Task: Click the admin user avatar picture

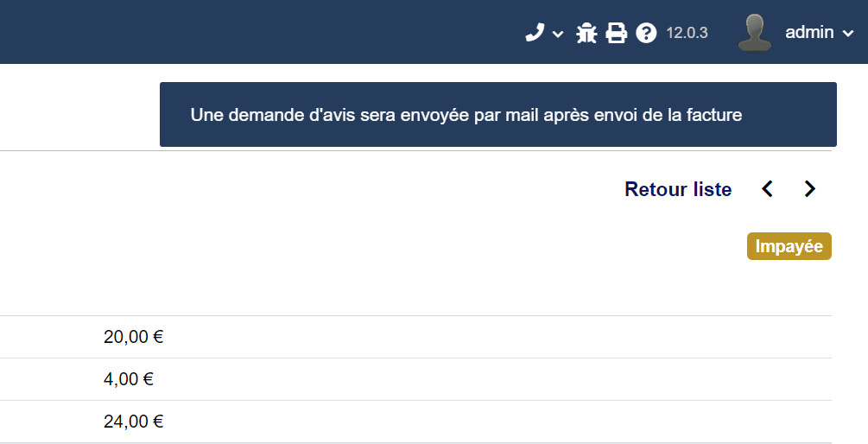Action: [x=755, y=33]
